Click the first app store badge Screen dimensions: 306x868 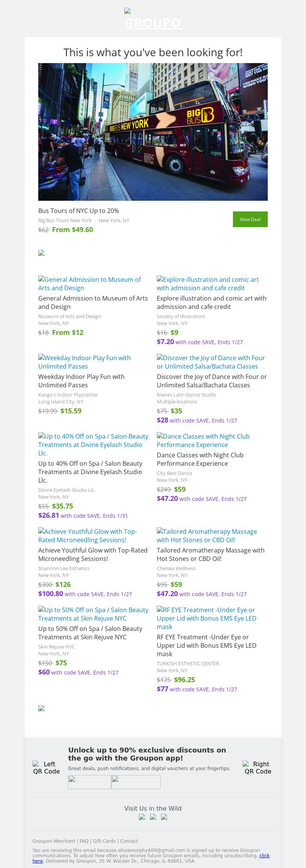(x=90, y=782)
